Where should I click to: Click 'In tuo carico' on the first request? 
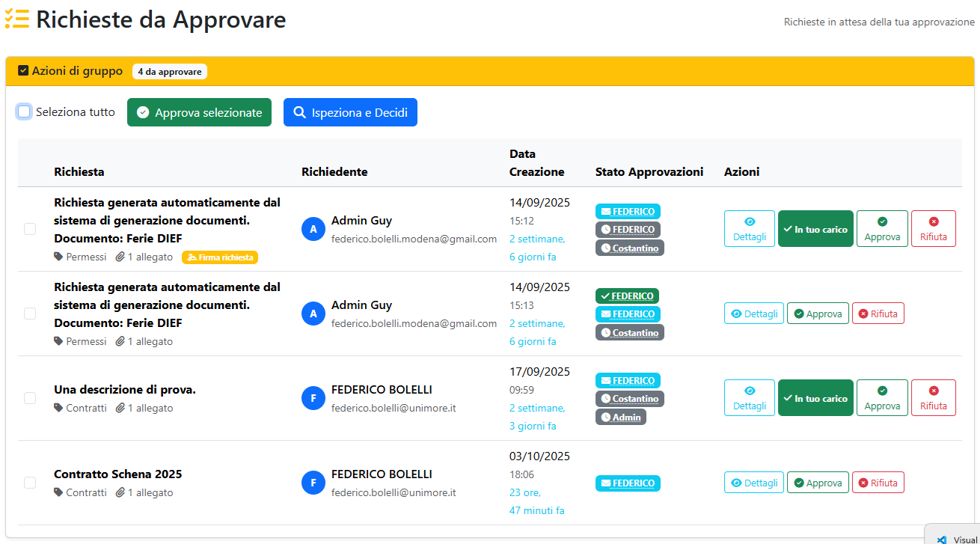(815, 229)
